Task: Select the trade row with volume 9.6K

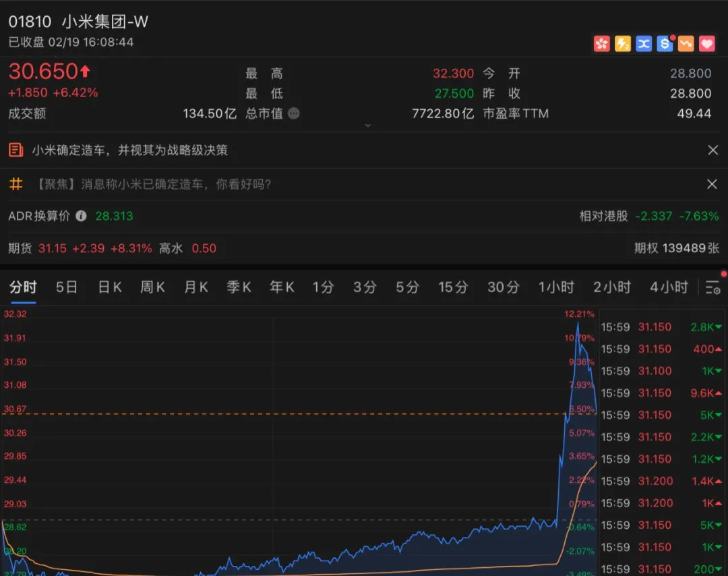Action: click(662, 393)
